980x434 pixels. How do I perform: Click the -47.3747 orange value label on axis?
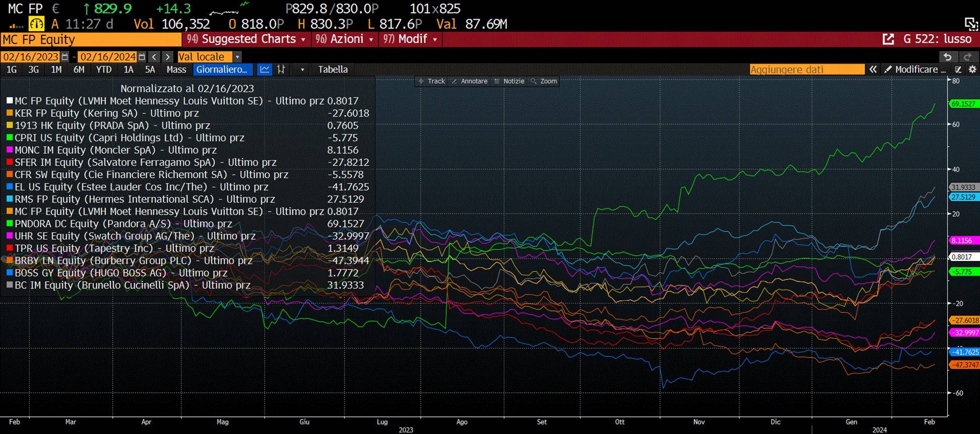tap(964, 365)
